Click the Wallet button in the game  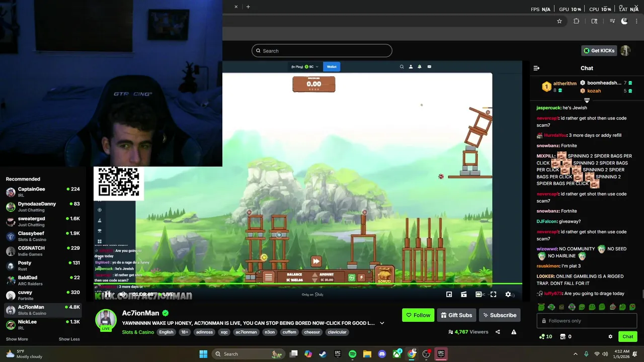332,66
